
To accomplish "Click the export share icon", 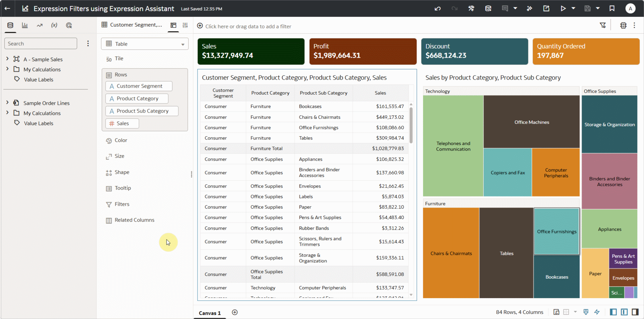I will click(x=546, y=8).
